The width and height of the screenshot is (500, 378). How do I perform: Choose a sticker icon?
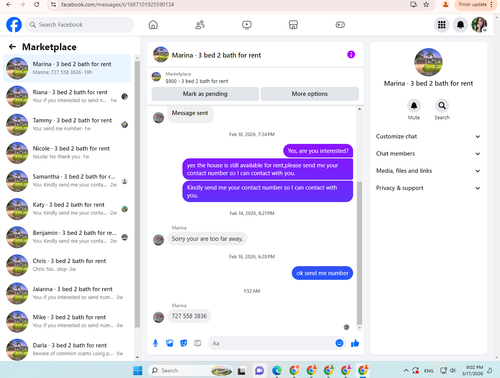(184, 343)
